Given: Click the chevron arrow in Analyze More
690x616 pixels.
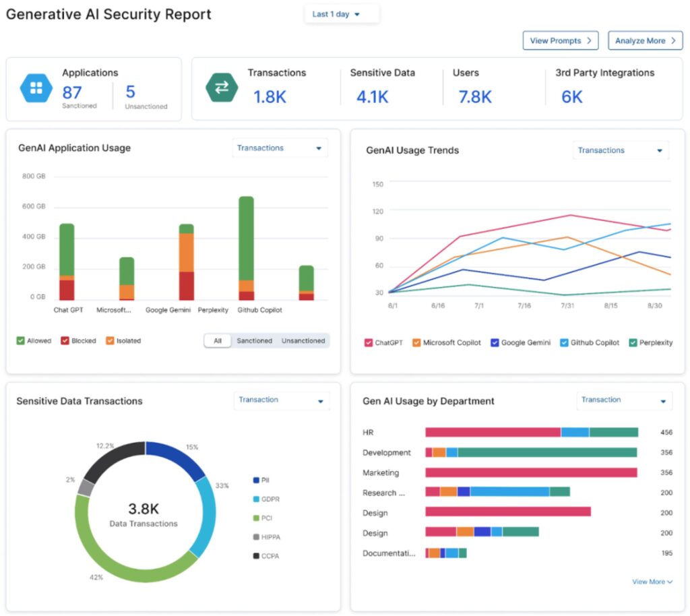Looking at the screenshot, I should click(x=672, y=41).
